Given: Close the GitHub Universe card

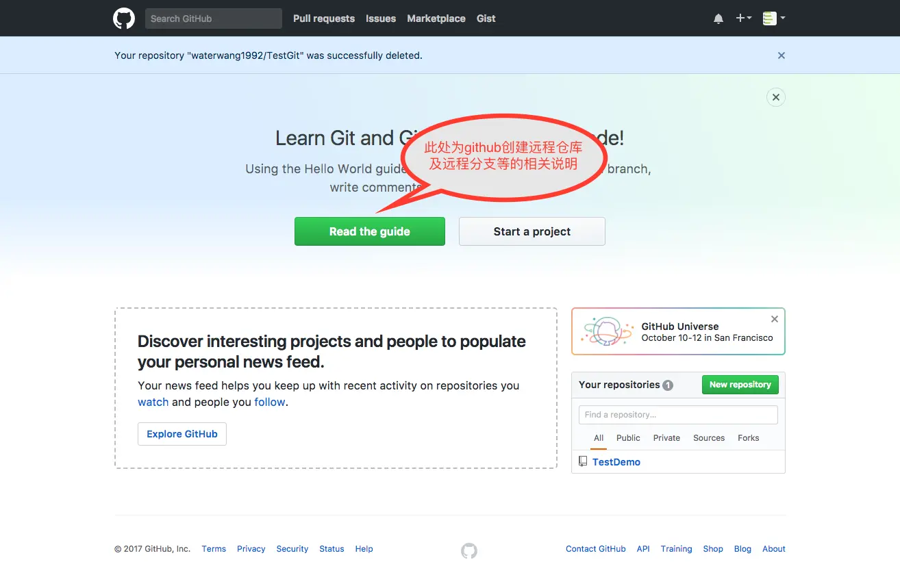Looking at the screenshot, I should tap(775, 319).
